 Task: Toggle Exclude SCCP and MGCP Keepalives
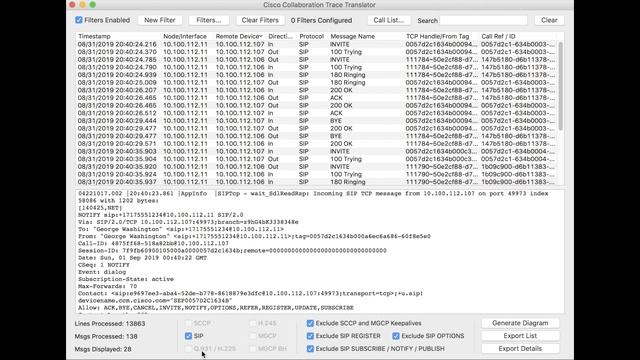[310, 323]
